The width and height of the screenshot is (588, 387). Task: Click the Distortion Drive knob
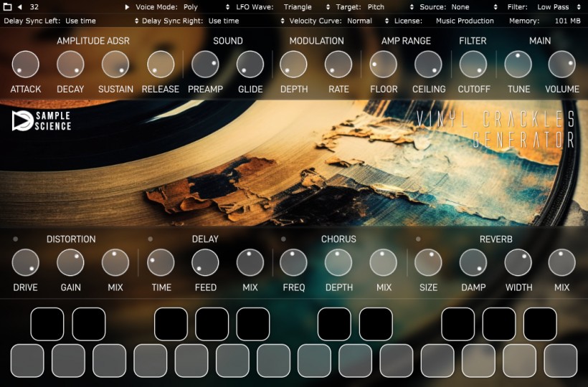[x=25, y=263]
